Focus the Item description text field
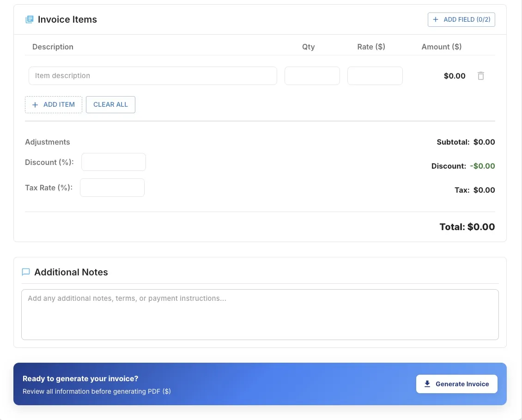The height and width of the screenshot is (420, 522). point(152,76)
